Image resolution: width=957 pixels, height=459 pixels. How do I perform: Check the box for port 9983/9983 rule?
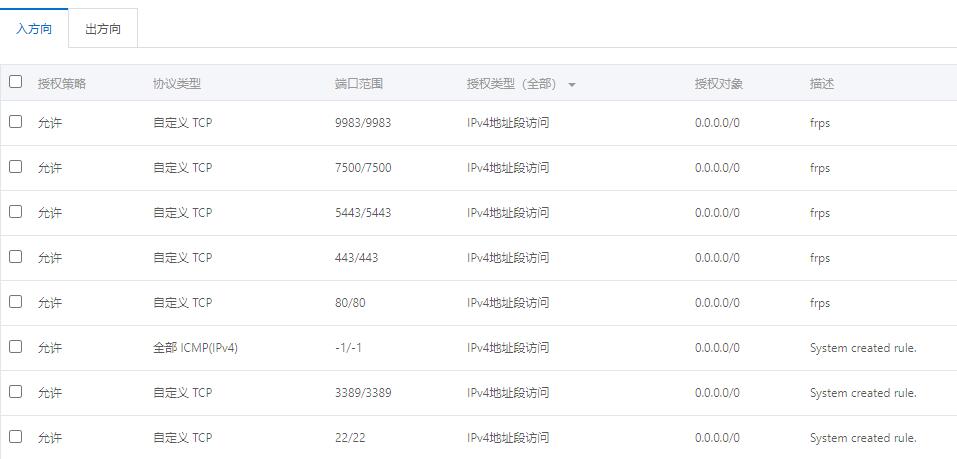15,122
